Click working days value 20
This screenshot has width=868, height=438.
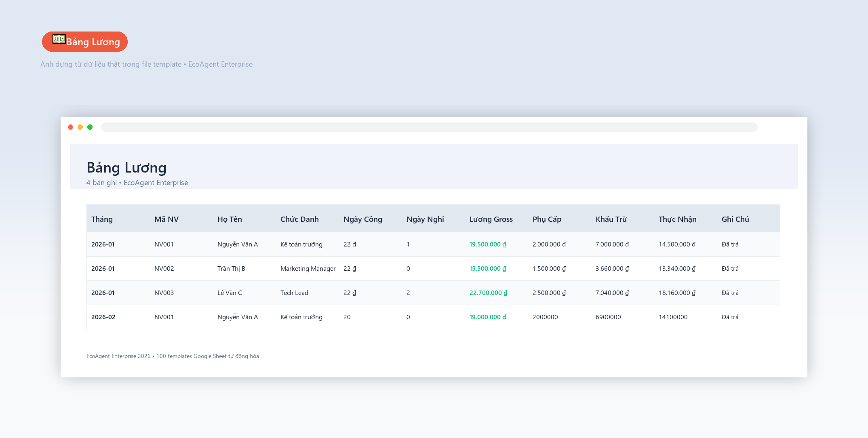347,317
